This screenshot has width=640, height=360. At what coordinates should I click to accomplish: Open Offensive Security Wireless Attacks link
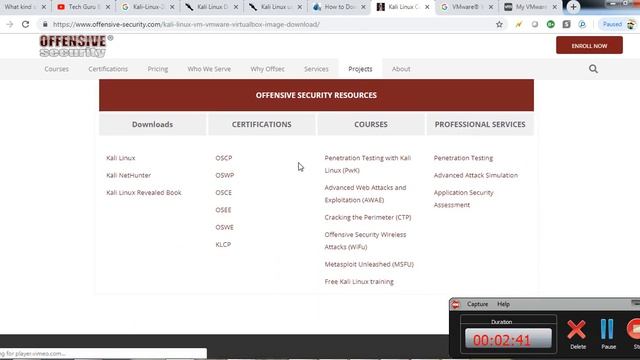point(365,241)
